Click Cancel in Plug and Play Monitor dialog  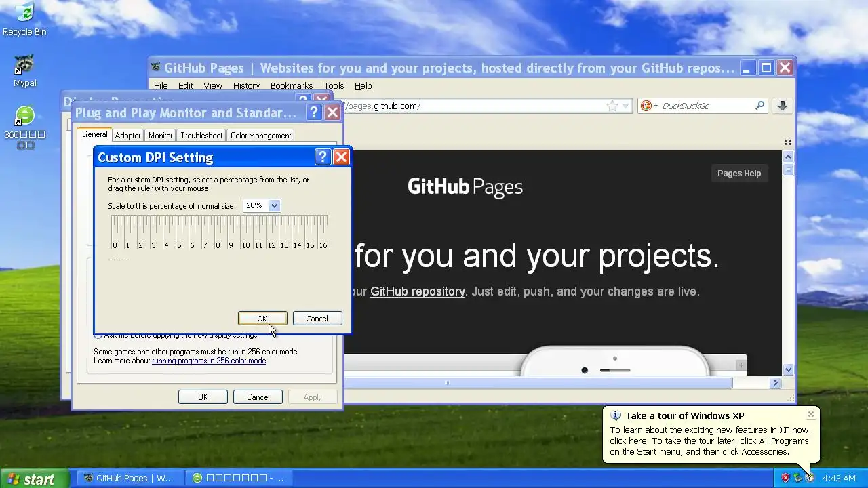[258, 397]
